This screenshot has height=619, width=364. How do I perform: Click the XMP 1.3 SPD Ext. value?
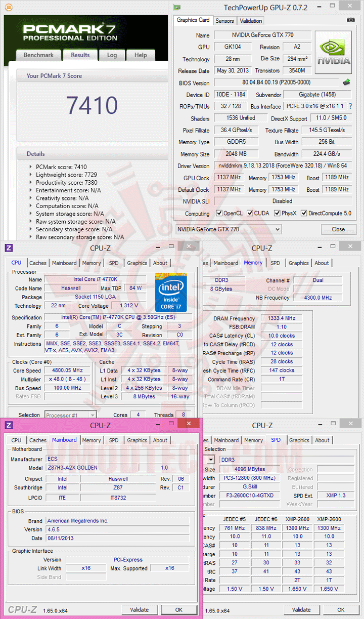pyautogui.click(x=336, y=496)
